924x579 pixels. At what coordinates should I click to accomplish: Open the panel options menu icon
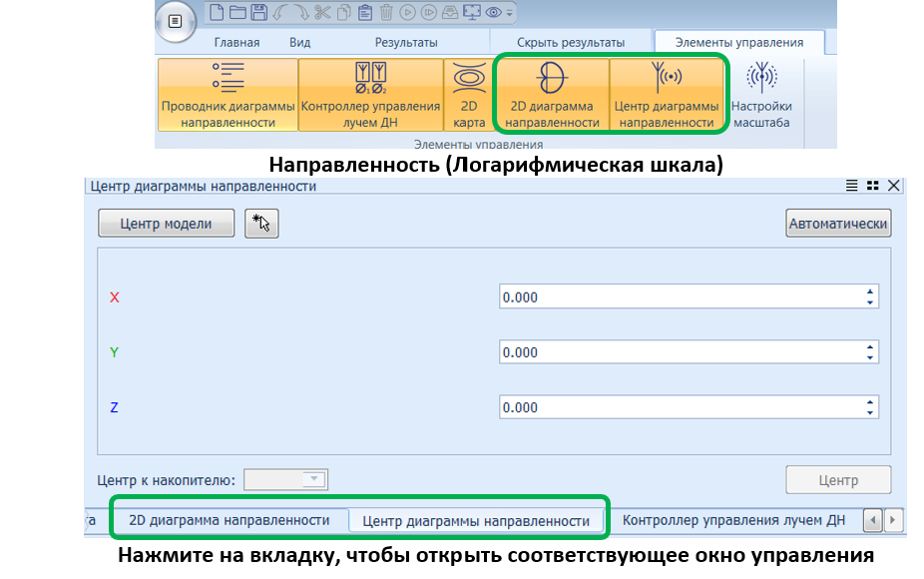851,186
